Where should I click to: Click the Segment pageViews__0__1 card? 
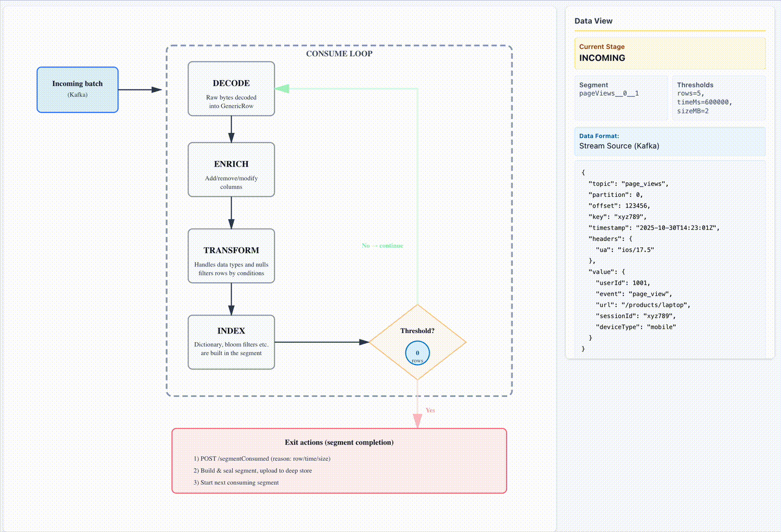(621, 98)
